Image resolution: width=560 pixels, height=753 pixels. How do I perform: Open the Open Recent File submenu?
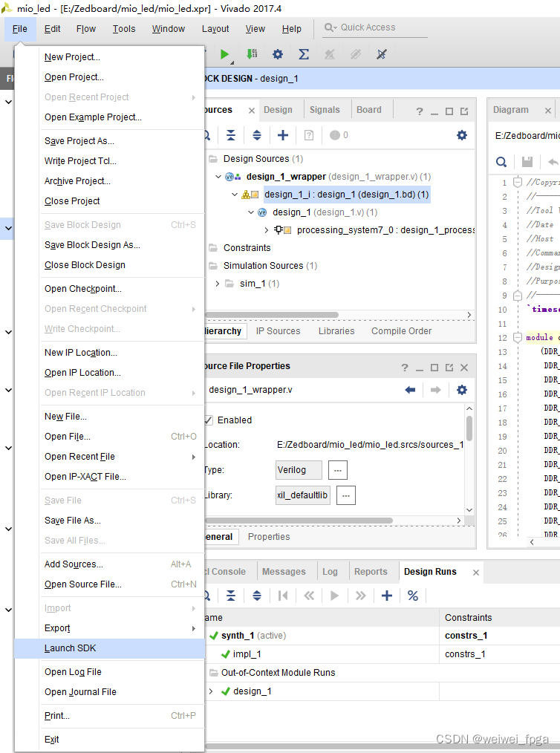[110, 457]
